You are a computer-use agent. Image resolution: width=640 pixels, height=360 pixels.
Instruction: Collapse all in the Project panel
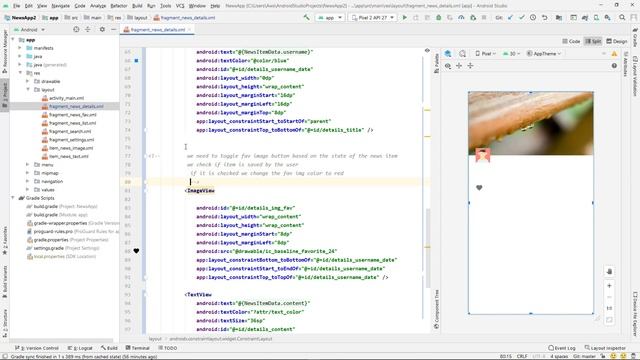(88, 29)
